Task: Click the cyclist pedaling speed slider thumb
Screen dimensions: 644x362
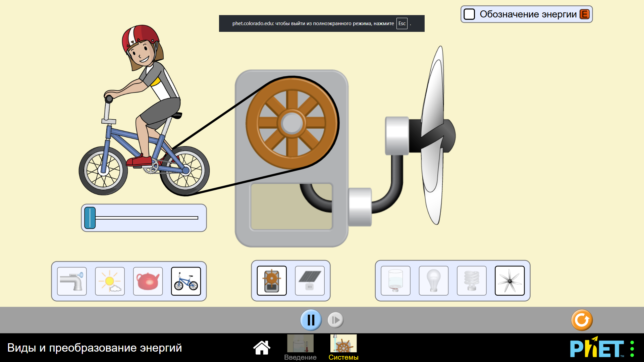Action: [90, 218]
